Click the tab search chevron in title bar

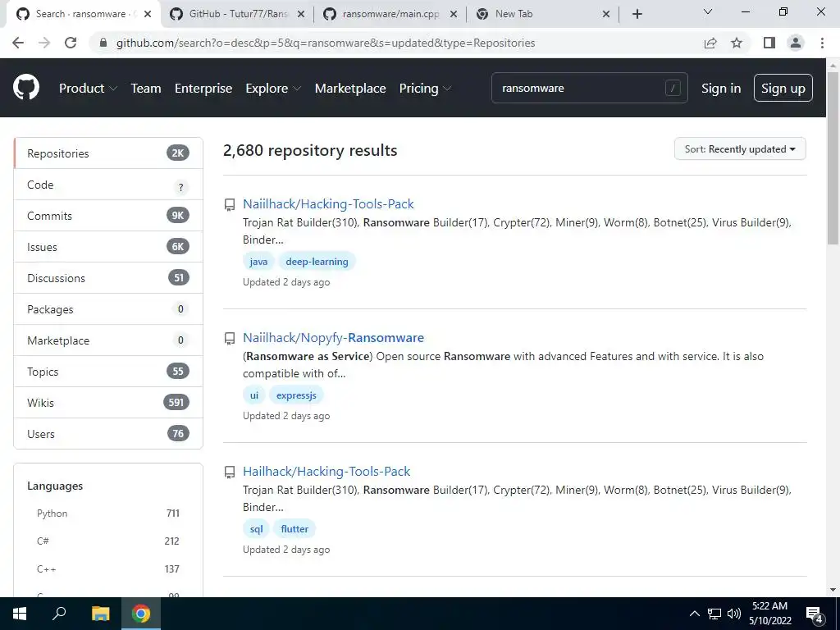coord(708,11)
